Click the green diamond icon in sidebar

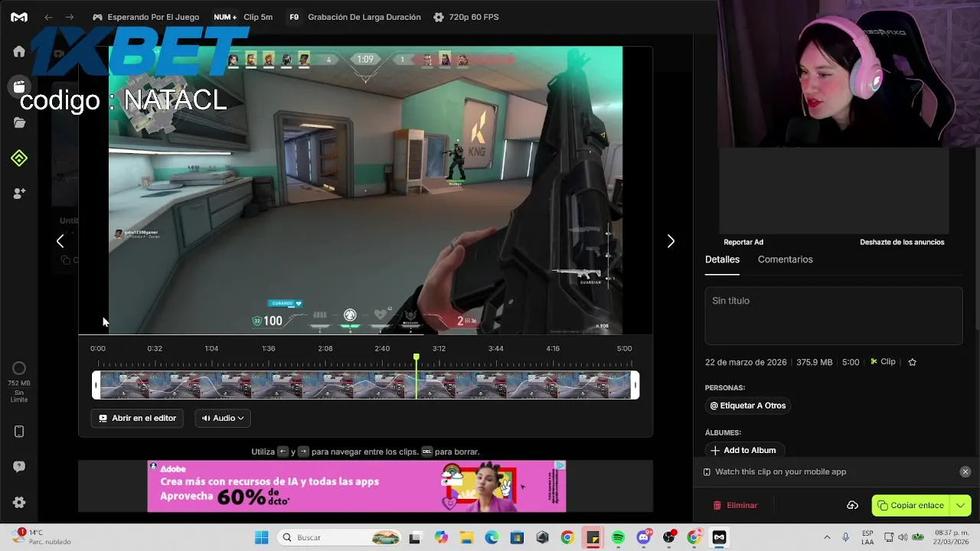pyautogui.click(x=19, y=158)
